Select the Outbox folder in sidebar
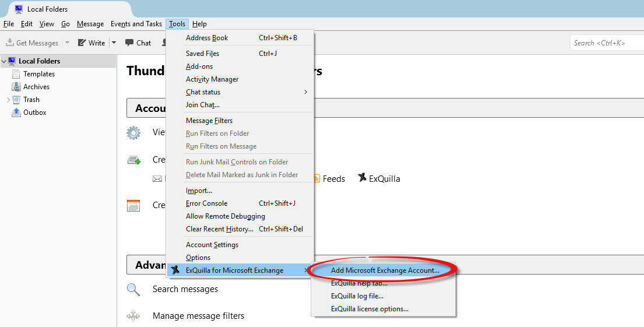This screenshot has width=644, height=327. [34, 112]
